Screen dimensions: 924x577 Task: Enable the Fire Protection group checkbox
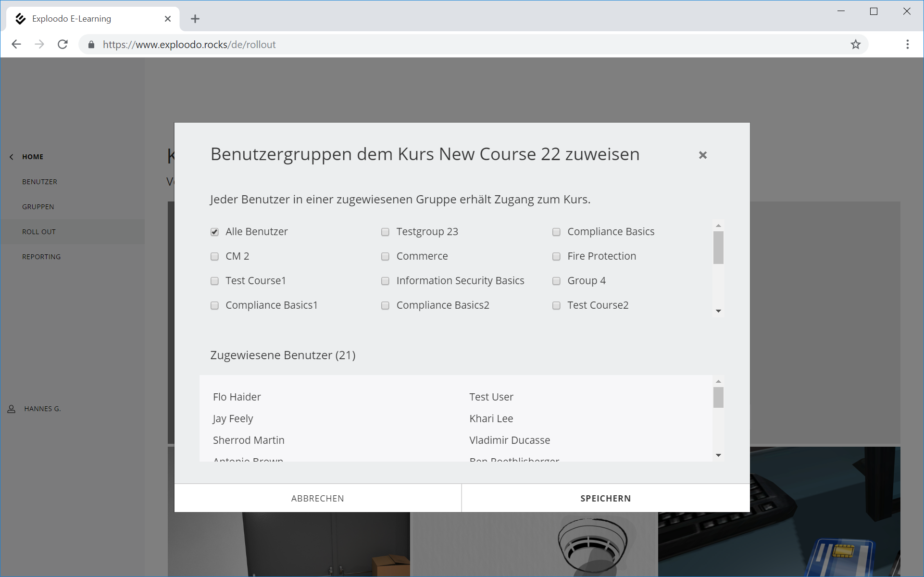556,256
